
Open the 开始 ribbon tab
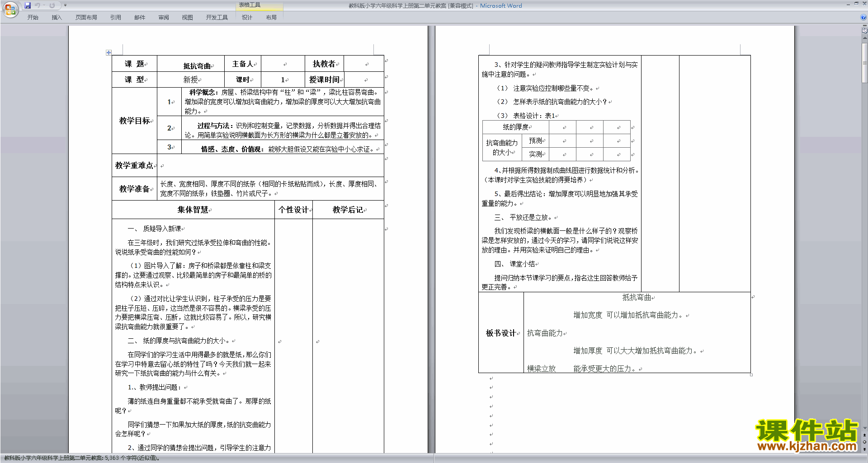(33, 18)
